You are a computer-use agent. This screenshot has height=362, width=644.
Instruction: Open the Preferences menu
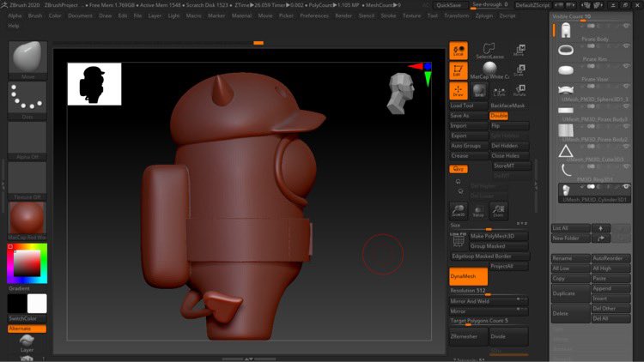(314, 15)
